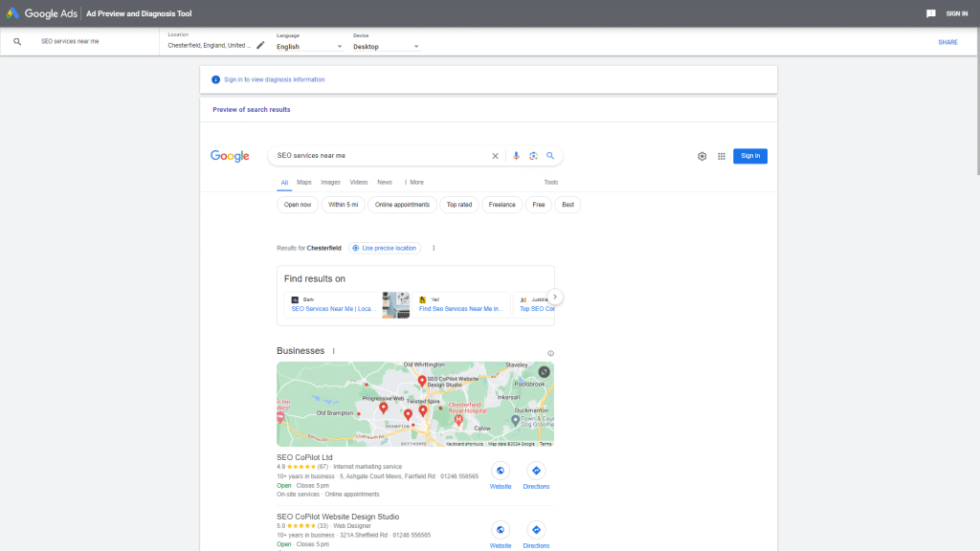The height and width of the screenshot is (551, 980).
Task: Switch to the Images tab
Action: 329,182
